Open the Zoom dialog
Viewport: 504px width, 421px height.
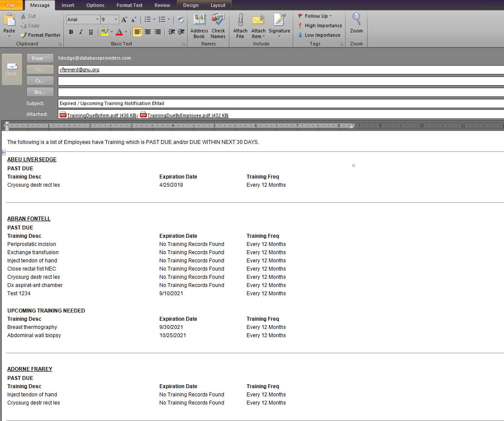[x=356, y=23]
